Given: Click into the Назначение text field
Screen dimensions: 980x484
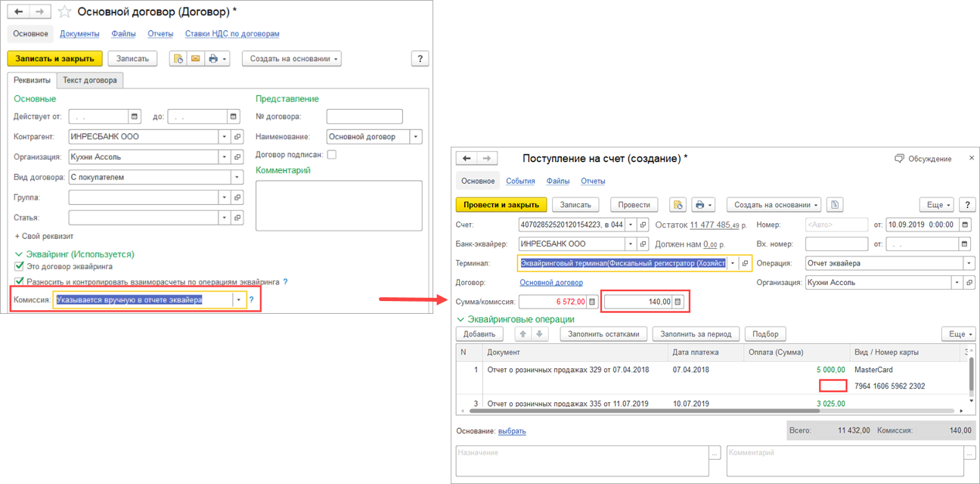Looking at the screenshot, I should coord(582,461).
